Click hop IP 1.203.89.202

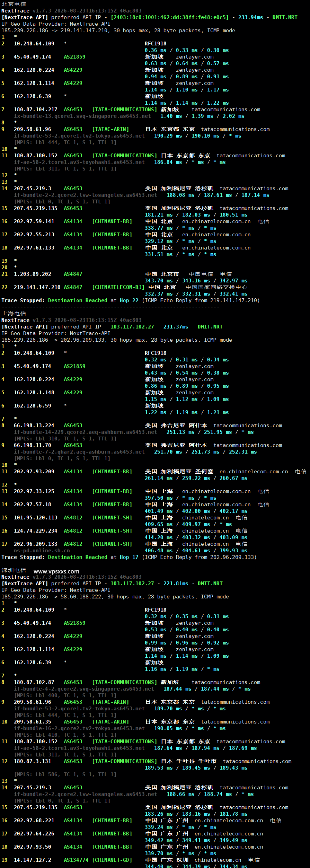point(33,274)
